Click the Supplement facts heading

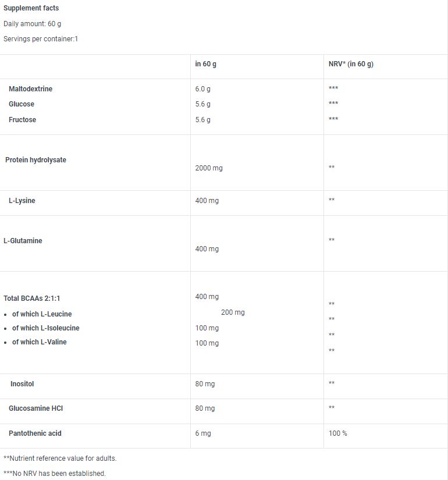coord(31,8)
